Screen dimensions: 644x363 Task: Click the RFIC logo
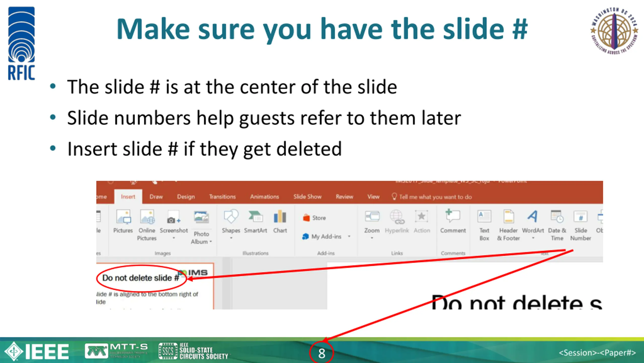21,43
